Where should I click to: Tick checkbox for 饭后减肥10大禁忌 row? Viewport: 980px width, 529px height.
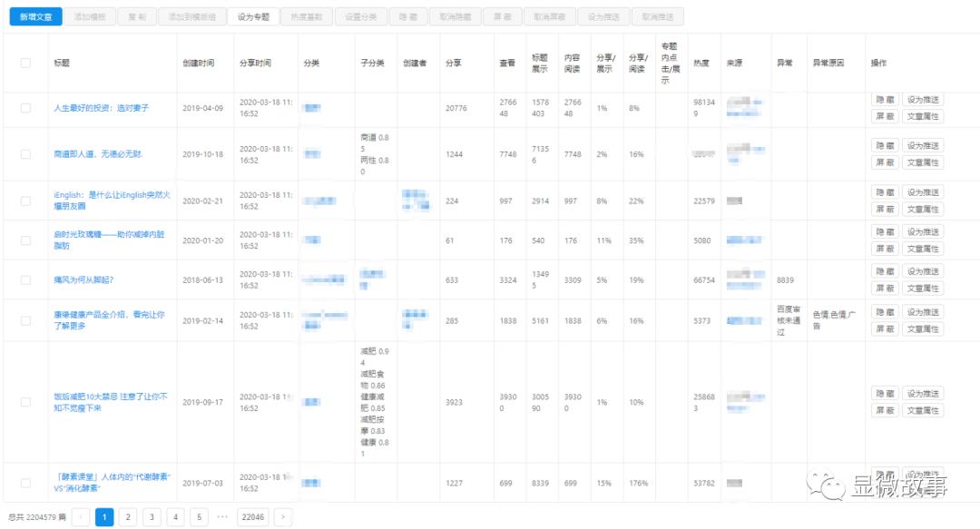click(25, 402)
